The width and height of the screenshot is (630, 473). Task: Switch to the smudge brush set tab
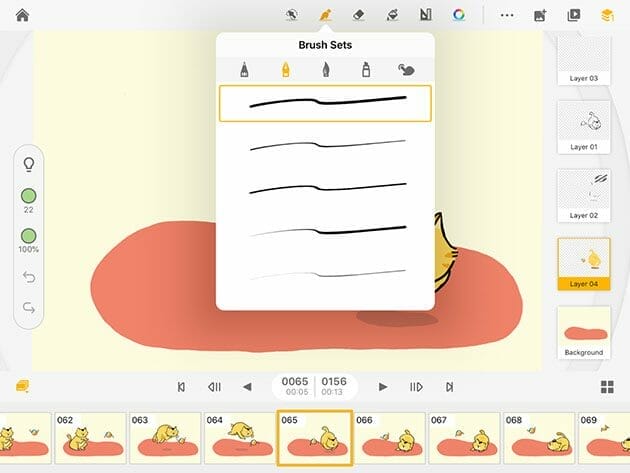pos(406,70)
